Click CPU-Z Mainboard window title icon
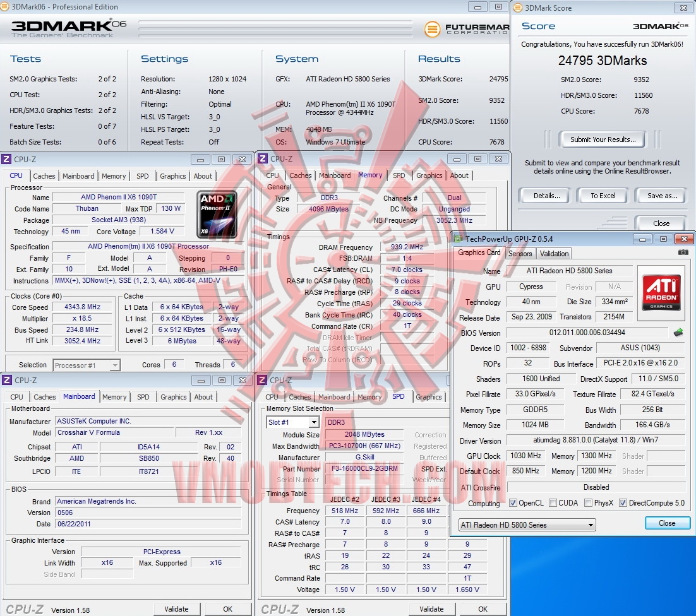 coord(6,380)
